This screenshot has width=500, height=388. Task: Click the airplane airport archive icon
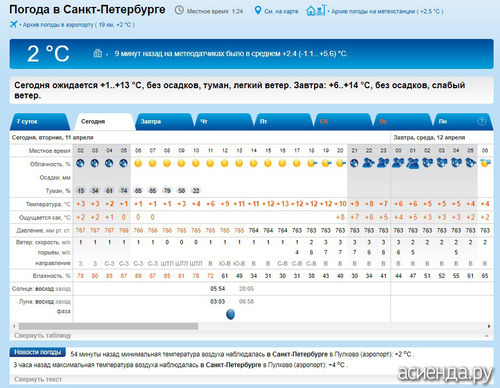[x=14, y=24]
